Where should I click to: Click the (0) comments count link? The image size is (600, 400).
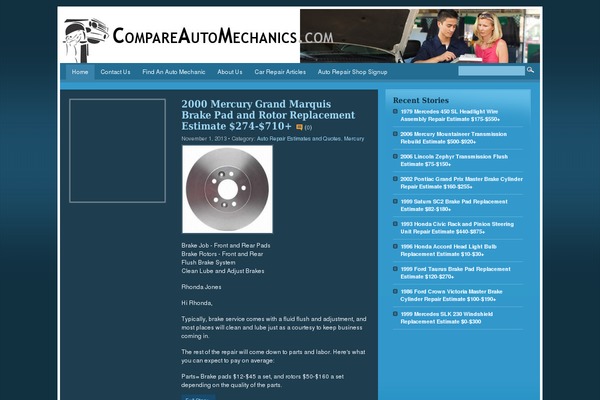tap(308, 127)
